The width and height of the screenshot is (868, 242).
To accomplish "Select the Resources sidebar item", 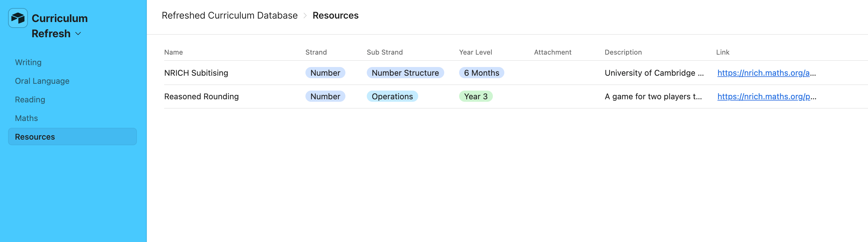I will point(72,137).
